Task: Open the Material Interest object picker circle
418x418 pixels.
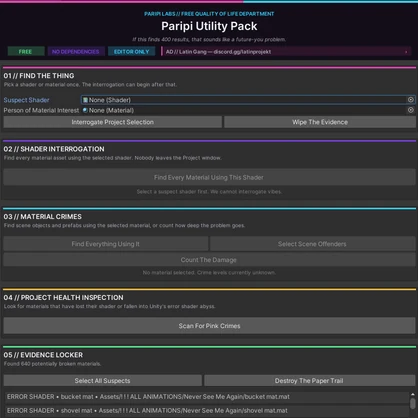Action: coord(411,110)
